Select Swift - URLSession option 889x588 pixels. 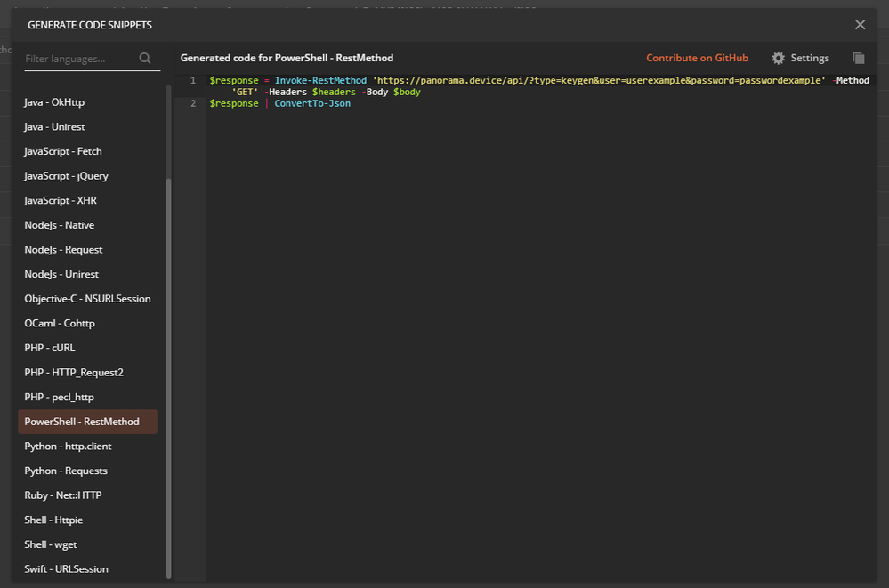click(x=66, y=569)
